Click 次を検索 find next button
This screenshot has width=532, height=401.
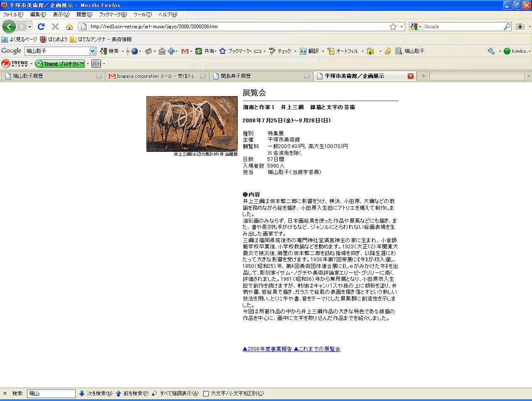(x=96, y=394)
